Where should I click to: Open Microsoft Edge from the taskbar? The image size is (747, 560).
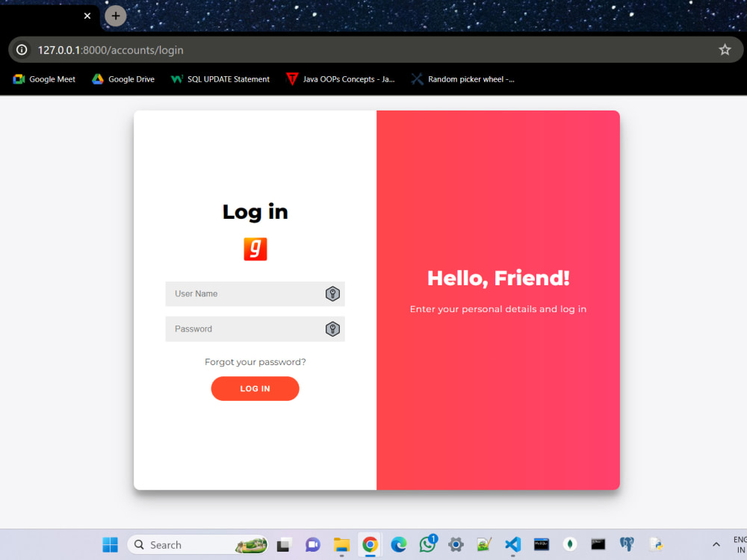coord(399,544)
